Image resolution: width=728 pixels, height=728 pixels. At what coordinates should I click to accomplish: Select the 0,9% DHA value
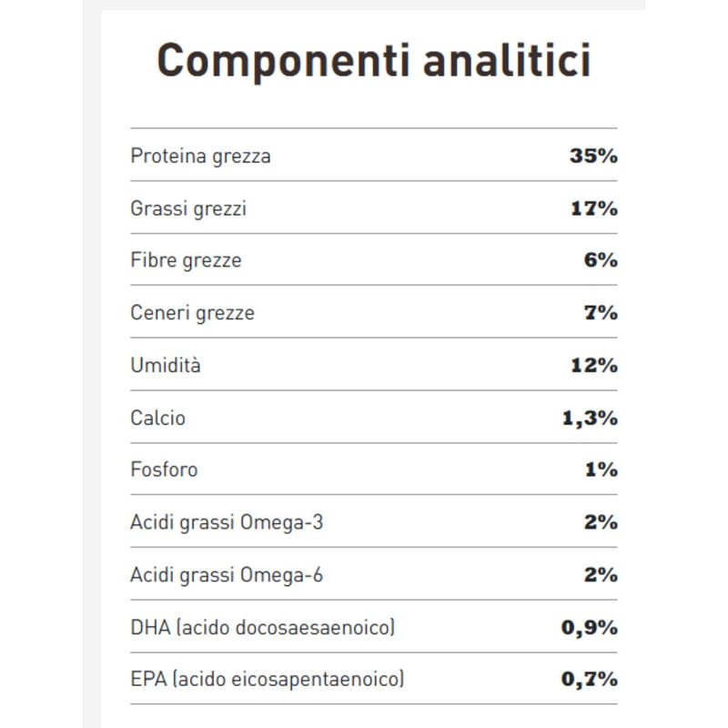(588, 627)
